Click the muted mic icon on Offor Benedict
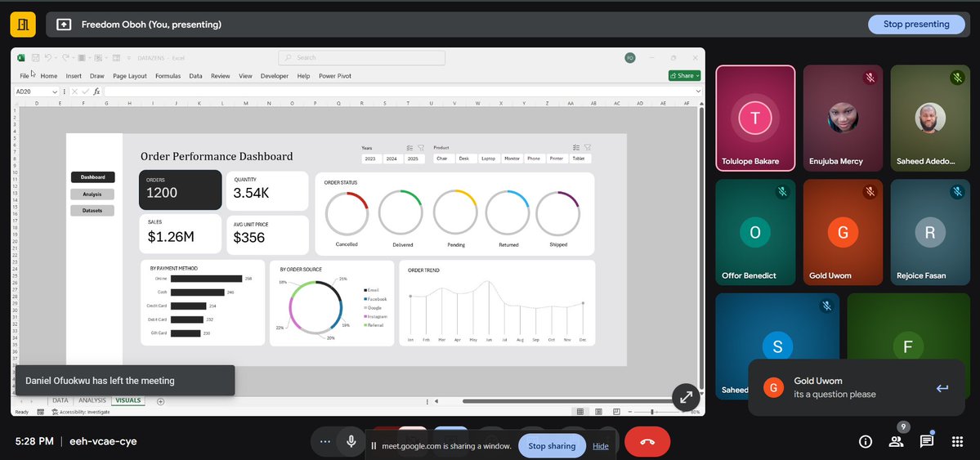 click(x=782, y=192)
